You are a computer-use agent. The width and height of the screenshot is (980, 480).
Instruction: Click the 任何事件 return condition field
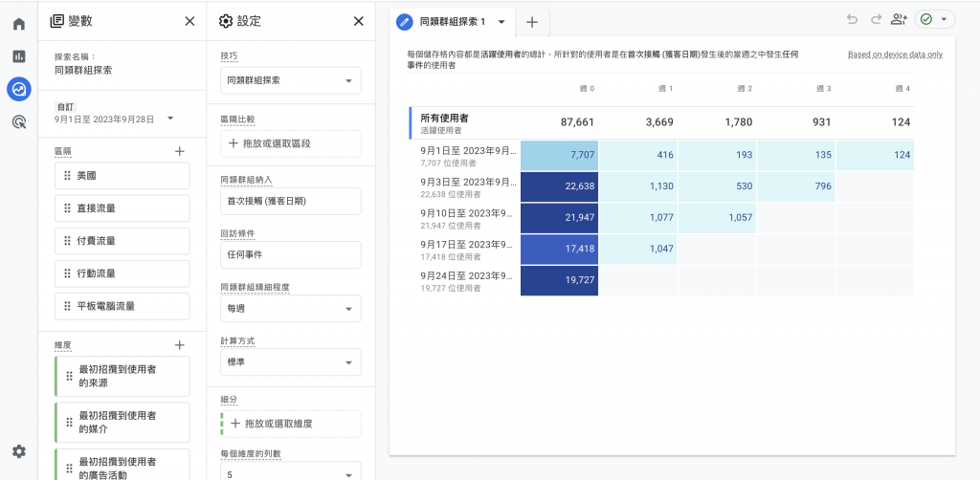point(291,254)
